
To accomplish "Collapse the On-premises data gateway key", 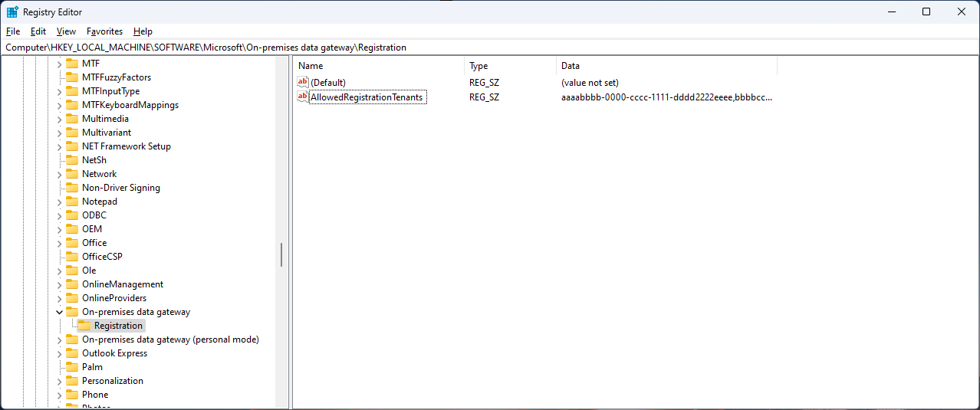I will pos(60,312).
